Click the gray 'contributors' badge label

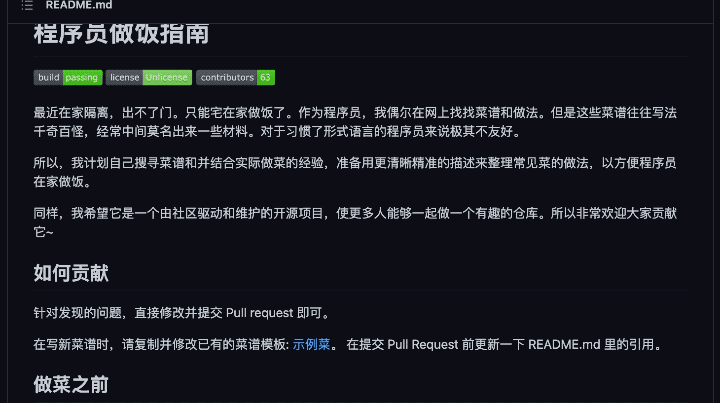pyautogui.click(x=226, y=78)
